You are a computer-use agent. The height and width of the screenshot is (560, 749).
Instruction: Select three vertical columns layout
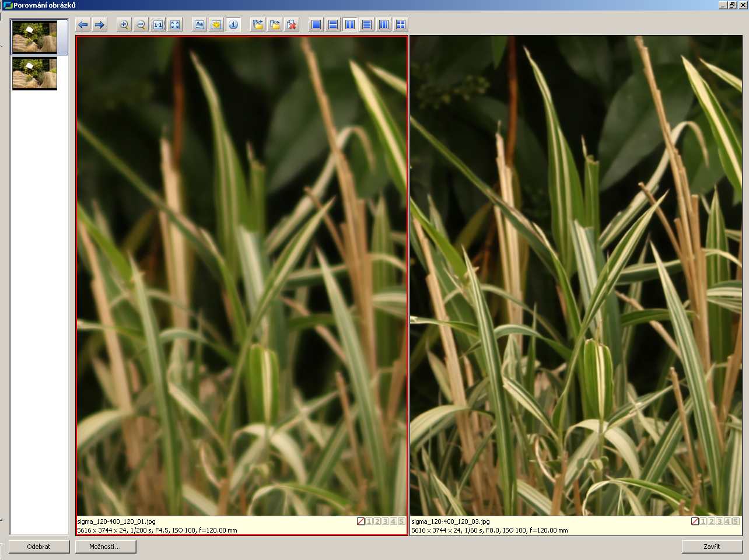pos(384,24)
